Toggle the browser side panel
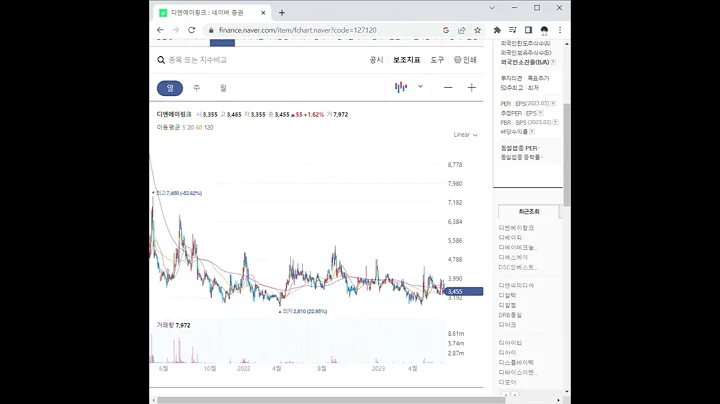 (x=528, y=30)
